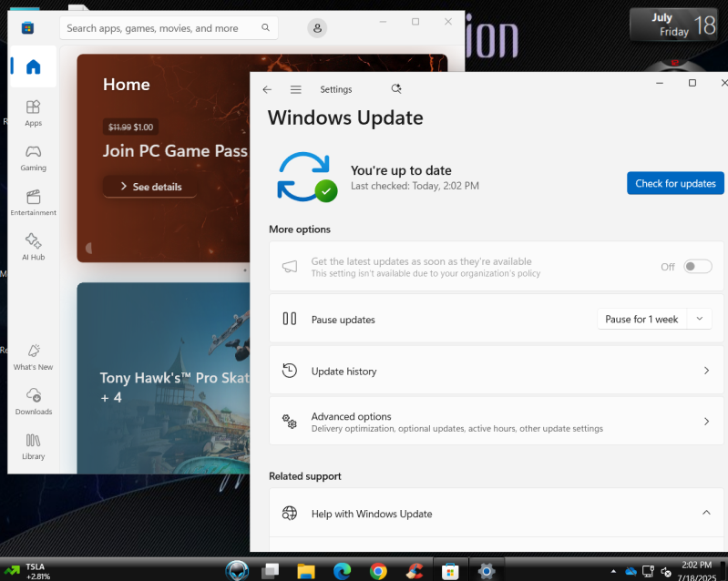Switch to Microsoft Store on taskbar
Screen dimensions: 728x581
point(450,571)
